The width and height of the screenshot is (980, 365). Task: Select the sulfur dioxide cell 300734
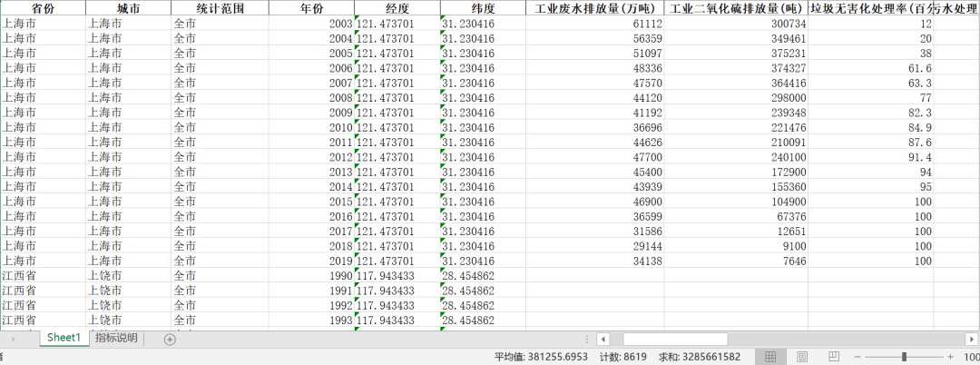pos(736,24)
